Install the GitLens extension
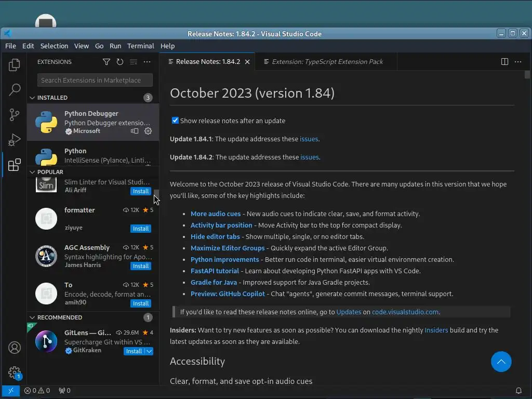 coord(134,351)
